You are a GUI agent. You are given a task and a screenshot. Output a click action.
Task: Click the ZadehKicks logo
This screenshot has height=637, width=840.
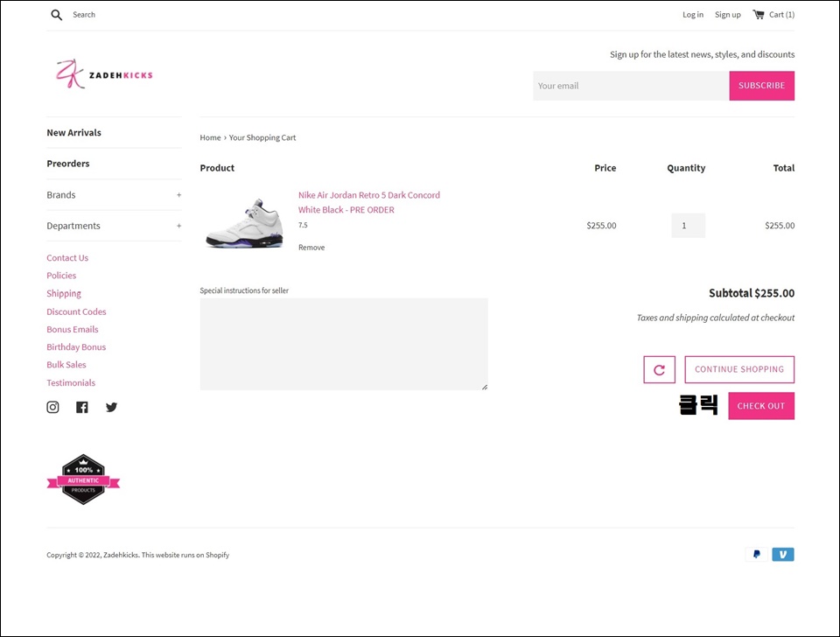[x=104, y=73]
